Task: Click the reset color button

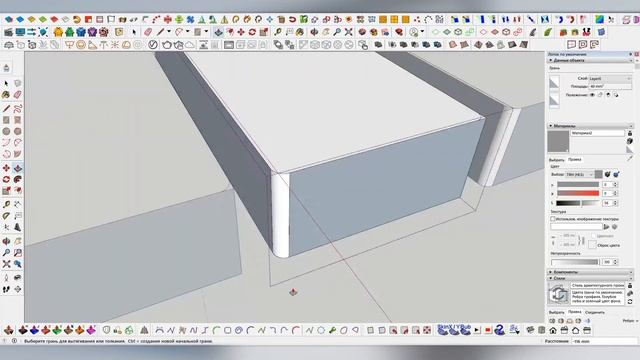Action: pyautogui.click(x=593, y=245)
